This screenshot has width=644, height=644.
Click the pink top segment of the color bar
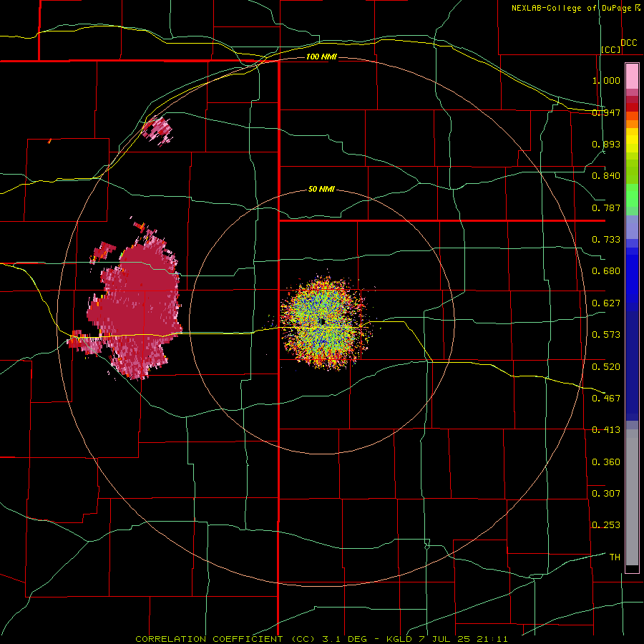tap(632, 76)
